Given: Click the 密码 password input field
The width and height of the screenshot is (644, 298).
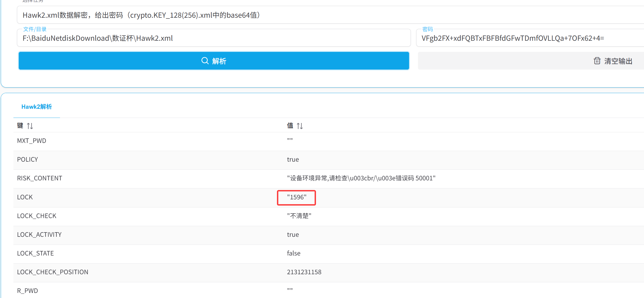Looking at the screenshot, I should (529, 38).
